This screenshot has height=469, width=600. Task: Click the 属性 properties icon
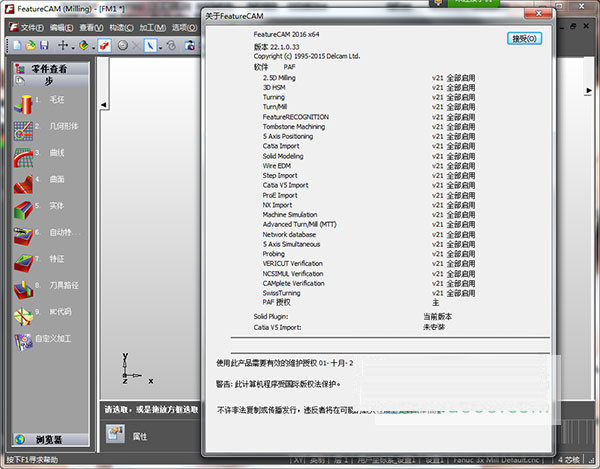coord(115,434)
